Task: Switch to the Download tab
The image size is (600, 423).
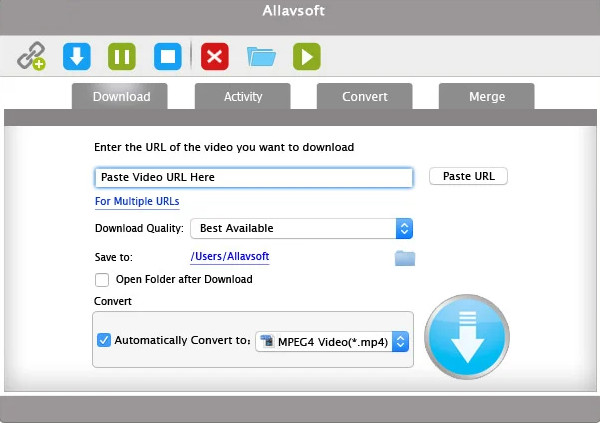Action: [x=120, y=96]
